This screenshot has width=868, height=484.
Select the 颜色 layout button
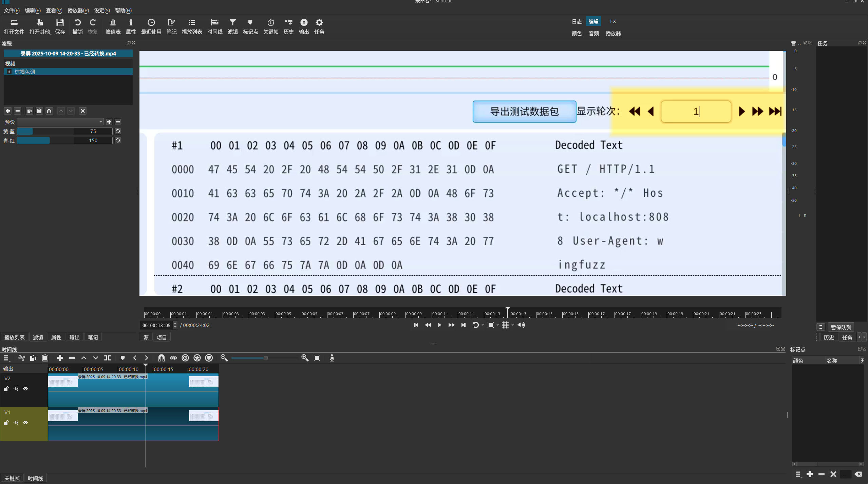[577, 33]
